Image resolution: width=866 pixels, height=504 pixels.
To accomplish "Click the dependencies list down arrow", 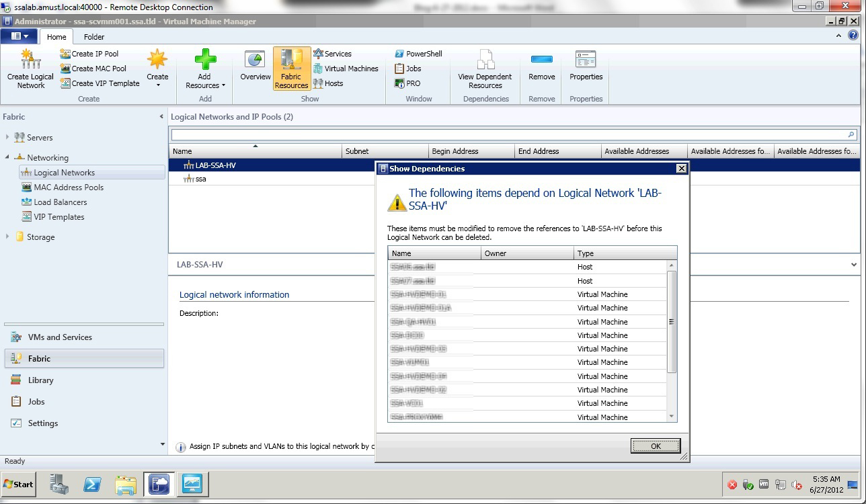I will 671,417.
